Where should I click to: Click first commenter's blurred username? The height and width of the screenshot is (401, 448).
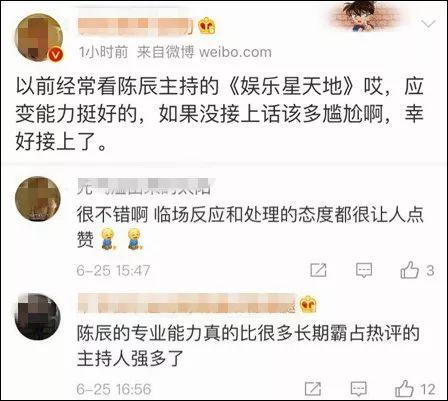(x=144, y=187)
